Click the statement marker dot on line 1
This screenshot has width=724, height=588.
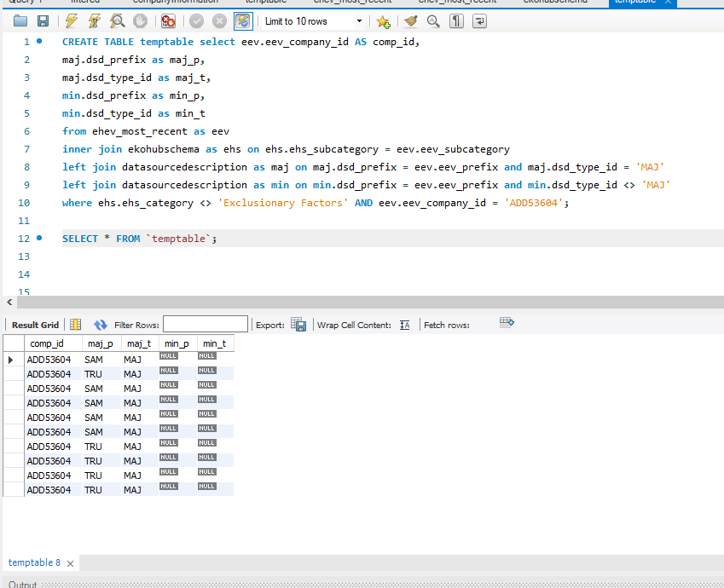point(39,41)
